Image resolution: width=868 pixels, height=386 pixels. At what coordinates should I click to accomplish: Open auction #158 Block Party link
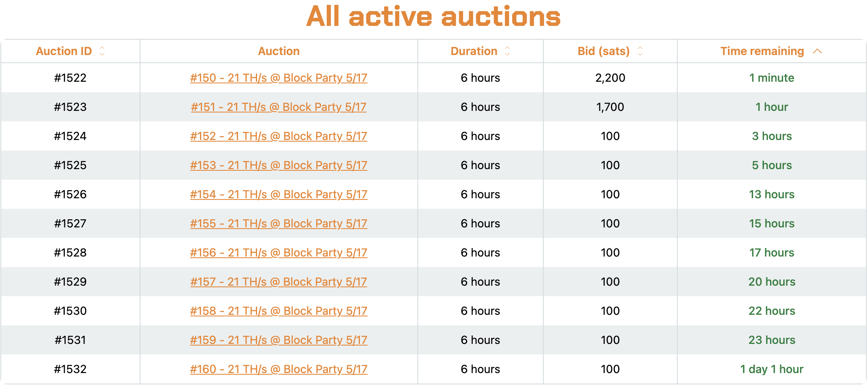point(279,311)
